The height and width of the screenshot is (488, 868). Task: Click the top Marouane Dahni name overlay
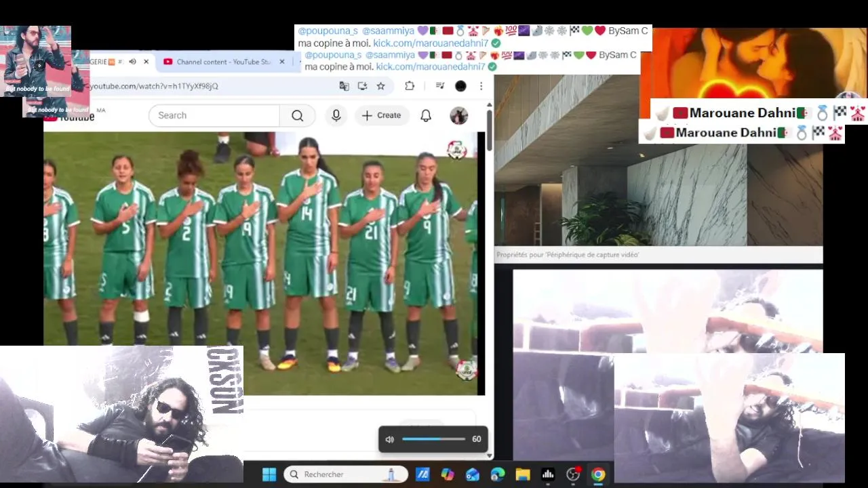pos(743,113)
